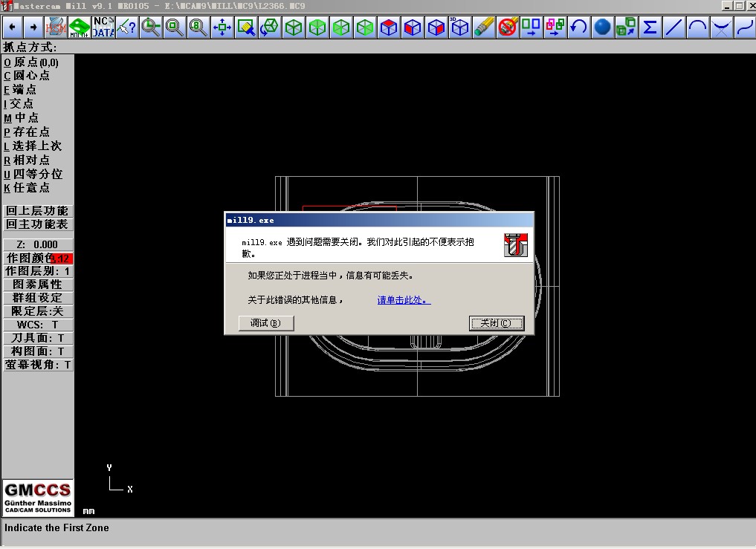Click the magnifier labeled 8 unzoom icon
Image resolution: width=756 pixels, height=549 pixels.
[x=198, y=27]
